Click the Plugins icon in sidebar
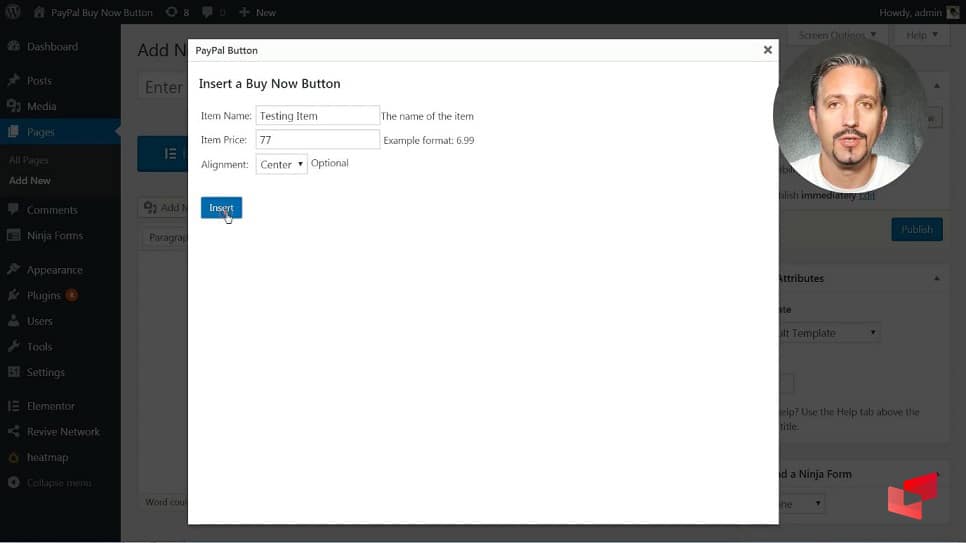966x543 pixels. click(14, 296)
